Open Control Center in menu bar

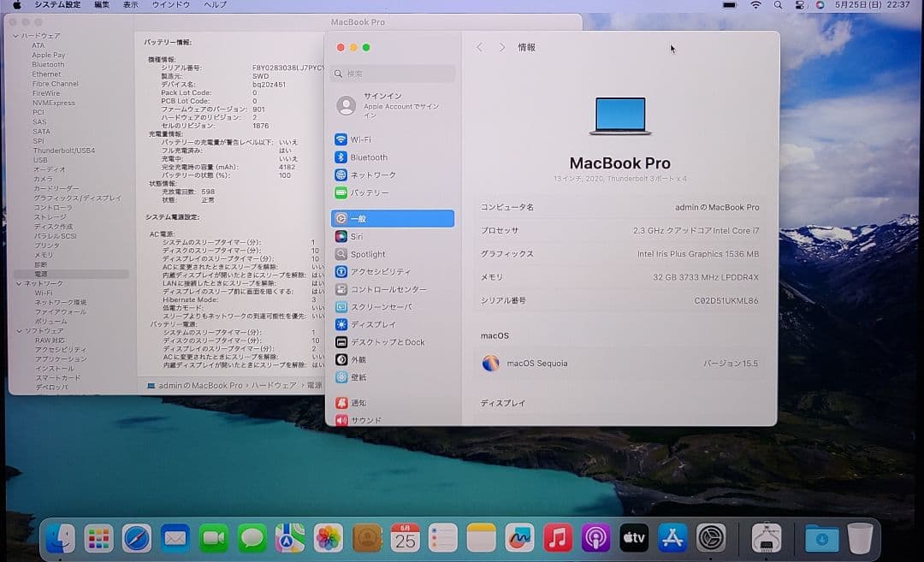(800, 5)
